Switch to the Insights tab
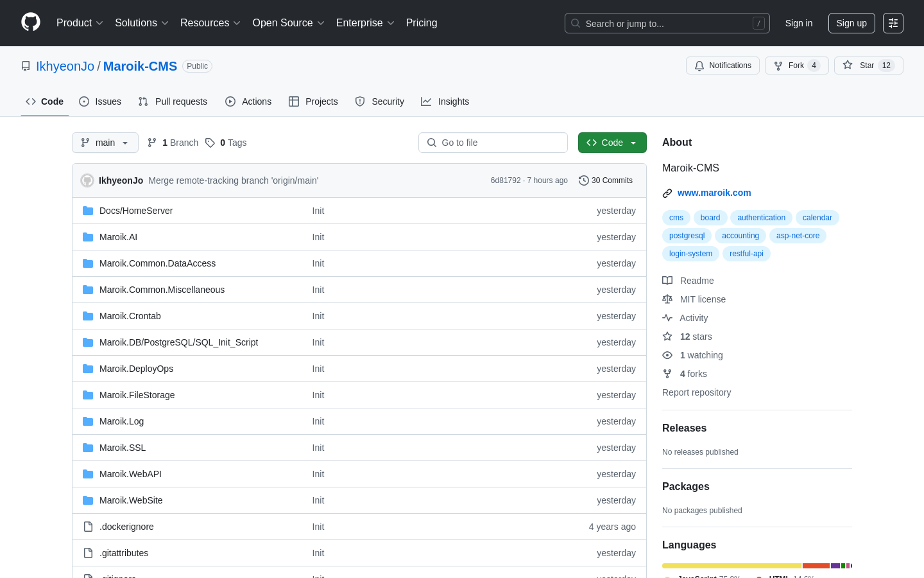 click(445, 101)
